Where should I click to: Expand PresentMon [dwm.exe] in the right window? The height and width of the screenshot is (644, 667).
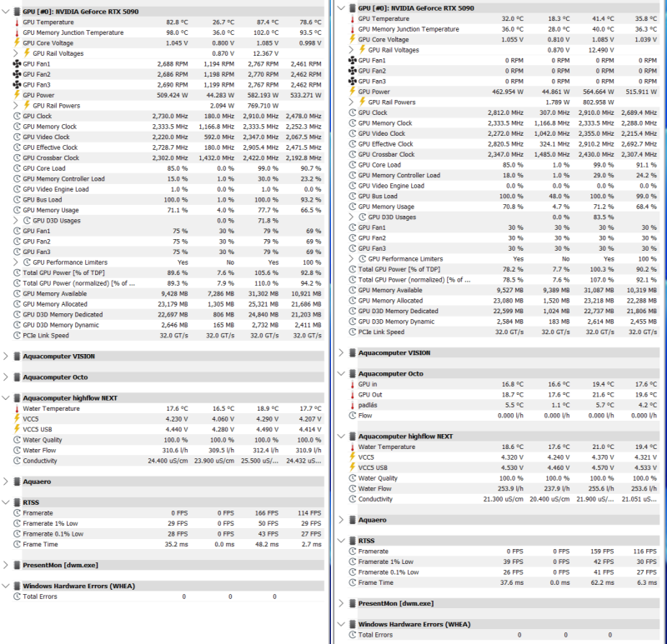click(x=341, y=603)
